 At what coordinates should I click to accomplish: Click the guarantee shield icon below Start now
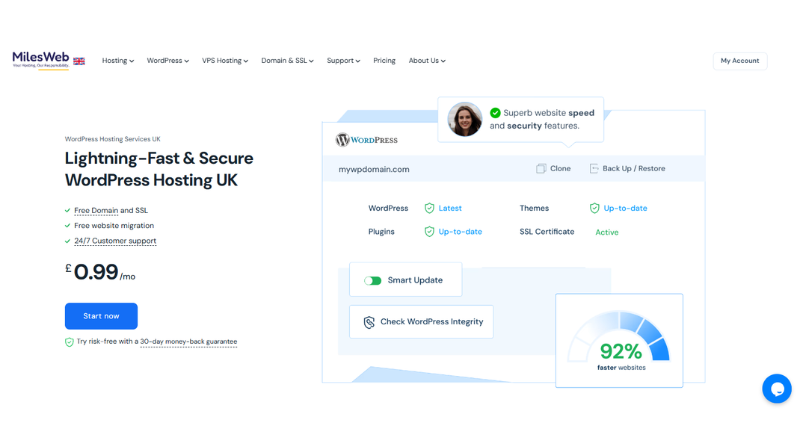pos(69,342)
